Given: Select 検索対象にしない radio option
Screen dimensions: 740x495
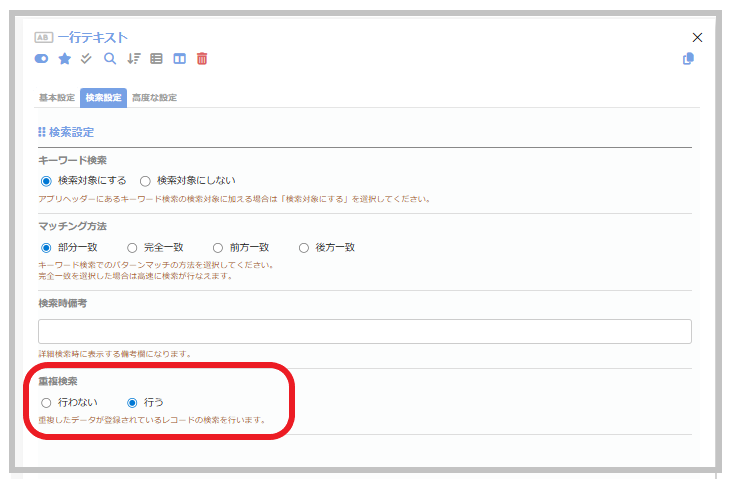Looking at the screenshot, I should point(145,181).
